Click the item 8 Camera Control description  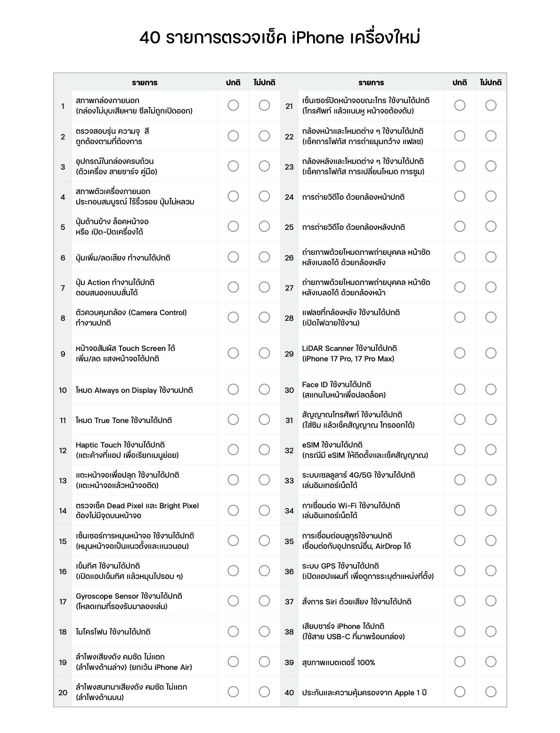131,318
